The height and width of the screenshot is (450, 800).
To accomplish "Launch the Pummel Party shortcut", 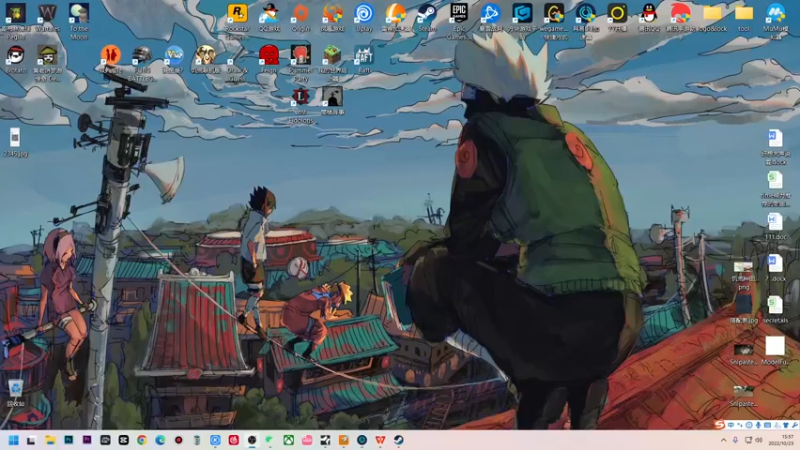I will pyautogui.click(x=301, y=61).
